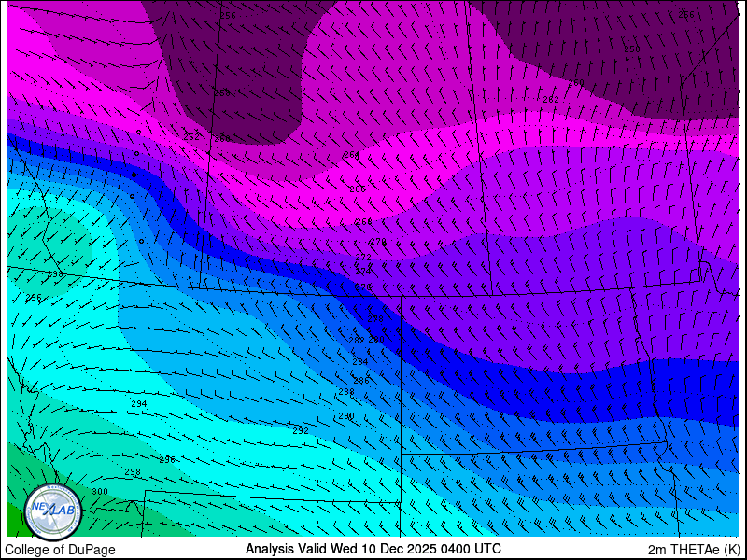Click the 290 contour label

point(346,415)
